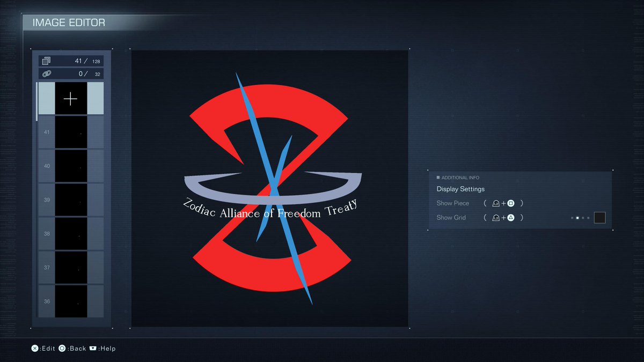Viewport: 644px width, 362px height.
Task: Click the Edit prompt
Action: 43,349
